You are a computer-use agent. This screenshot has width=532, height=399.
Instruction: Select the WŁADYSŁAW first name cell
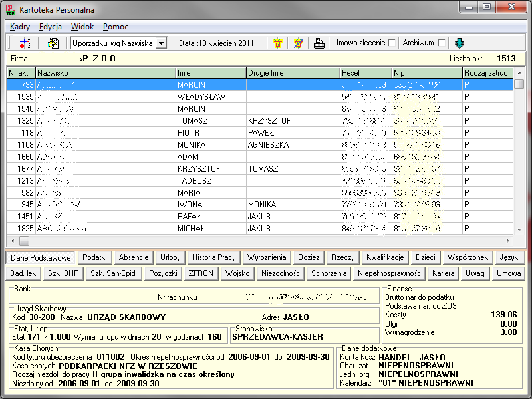coord(211,97)
